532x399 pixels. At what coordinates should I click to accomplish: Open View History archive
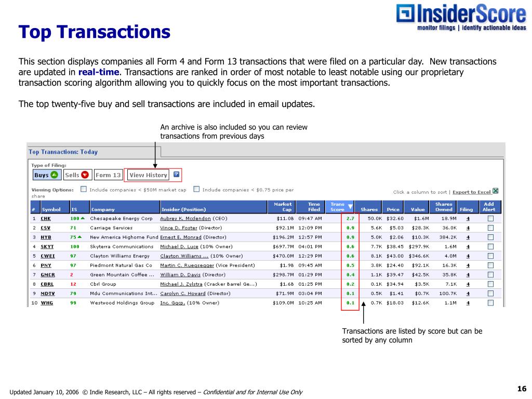(x=148, y=175)
